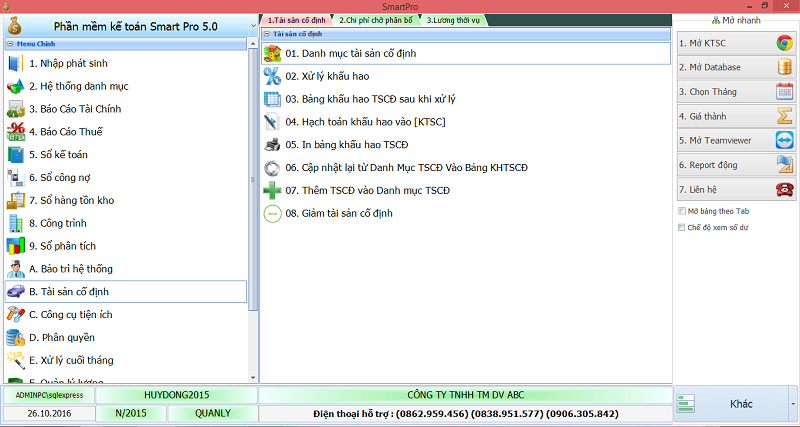Open Nhập phát sinh book icon

coord(15,64)
